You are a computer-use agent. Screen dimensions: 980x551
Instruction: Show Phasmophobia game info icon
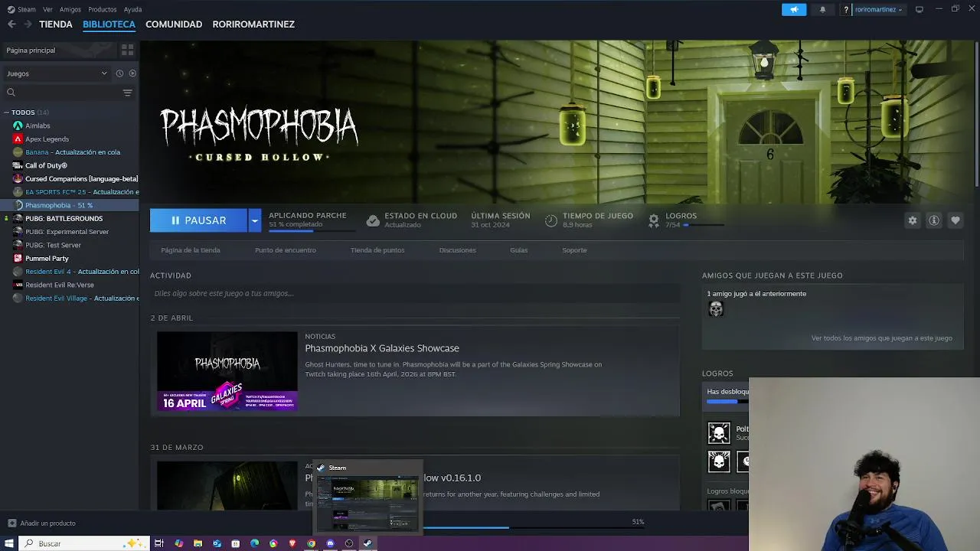[933, 220]
